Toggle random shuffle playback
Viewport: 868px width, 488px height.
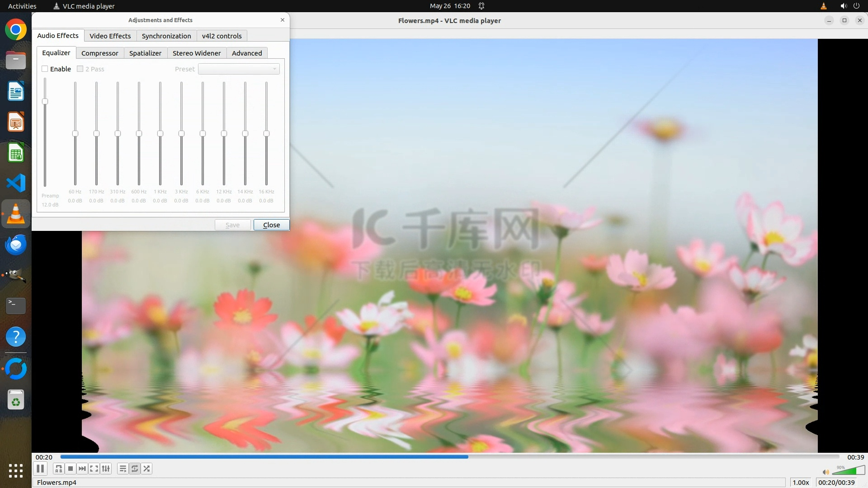pos(146,469)
